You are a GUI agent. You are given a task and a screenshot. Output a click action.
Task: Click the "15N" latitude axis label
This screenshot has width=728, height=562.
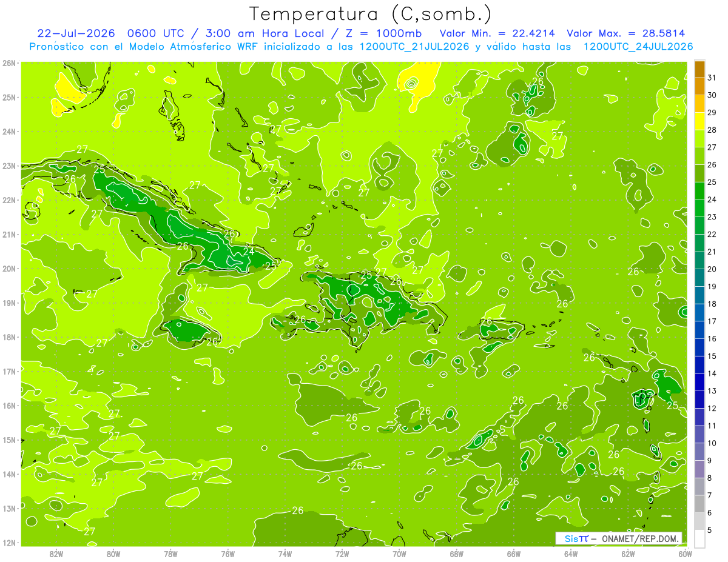point(9,440)
